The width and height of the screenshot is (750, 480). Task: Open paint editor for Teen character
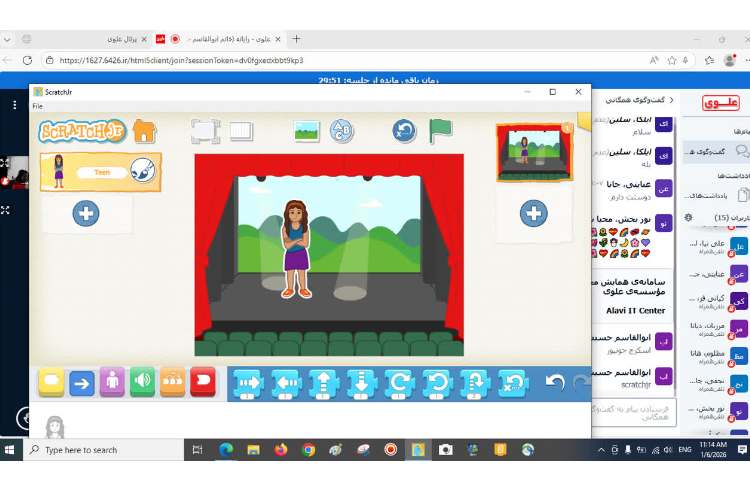coord(144,172)
